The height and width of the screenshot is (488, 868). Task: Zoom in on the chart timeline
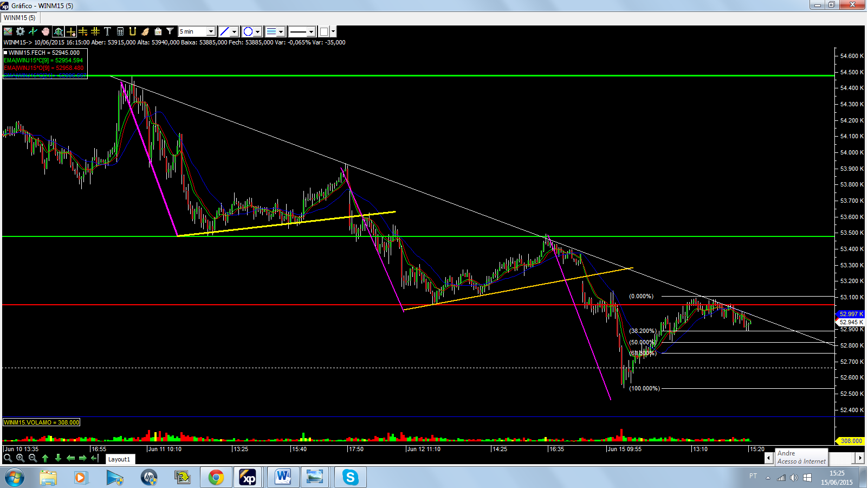pos(20,458)
